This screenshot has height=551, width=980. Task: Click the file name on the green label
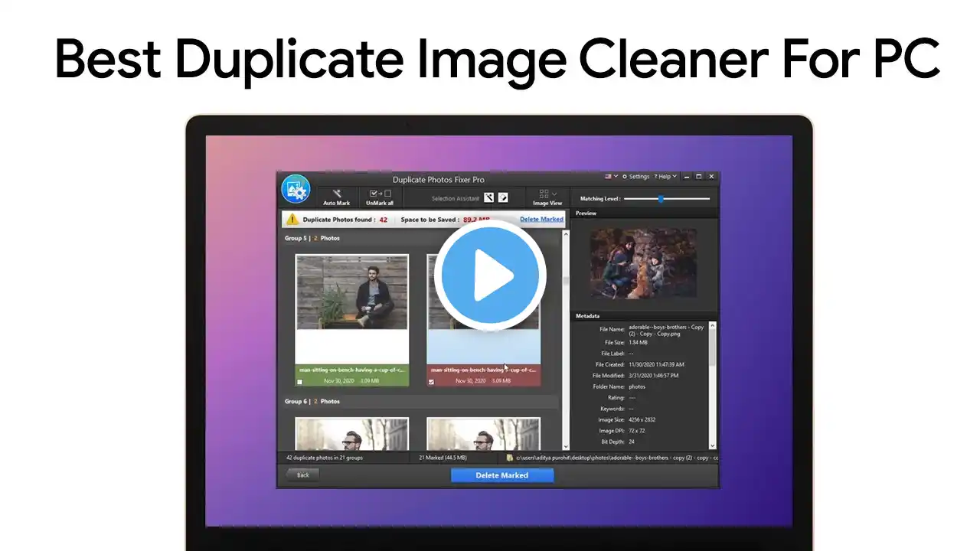pos(352,370)
